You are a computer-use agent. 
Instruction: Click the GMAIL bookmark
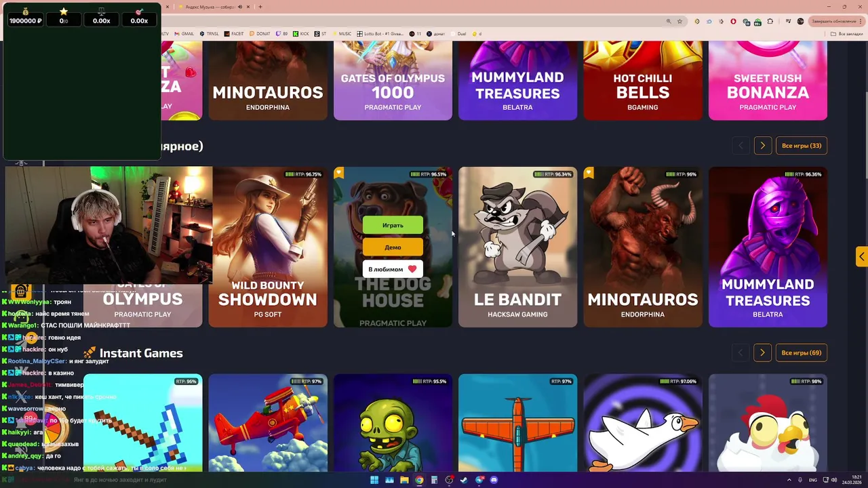[x=184, y=33]
